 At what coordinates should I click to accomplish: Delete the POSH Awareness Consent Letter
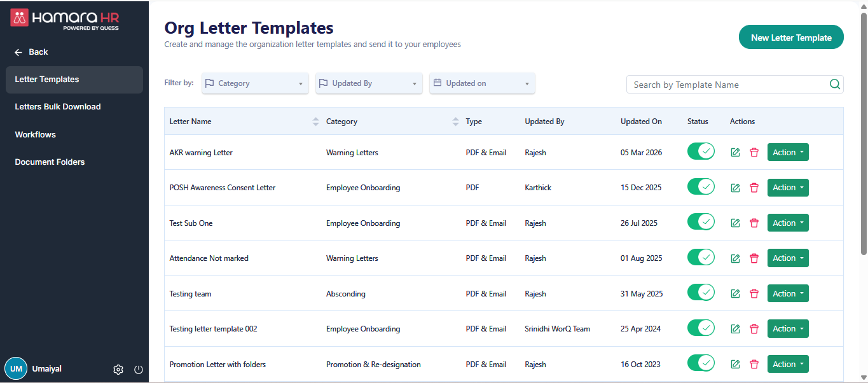[x=754, y=188]
